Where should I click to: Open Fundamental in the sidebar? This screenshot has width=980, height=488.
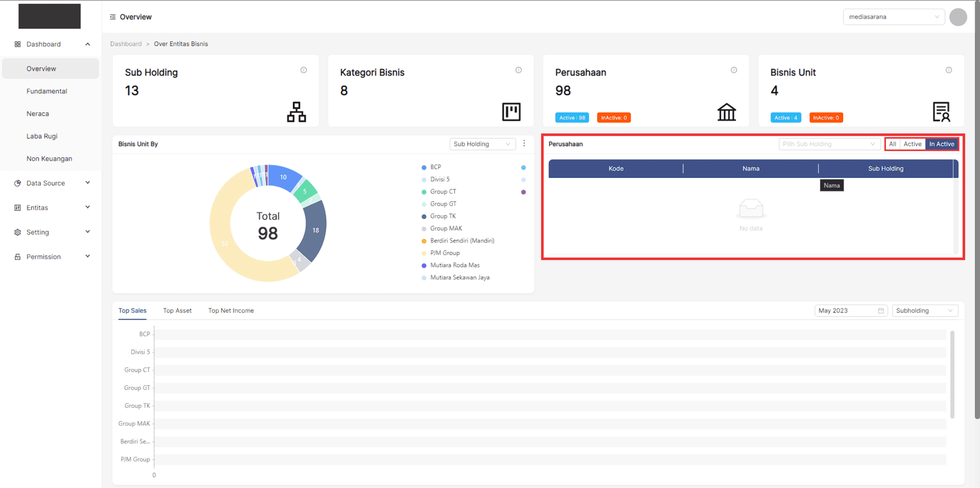[47, 91]
